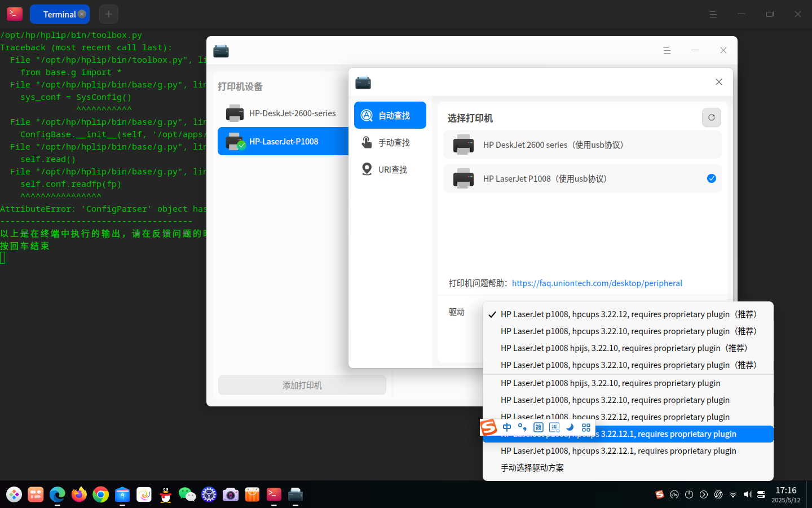
Task: Open the launcher on the taskbar
Action: [14, 495]
